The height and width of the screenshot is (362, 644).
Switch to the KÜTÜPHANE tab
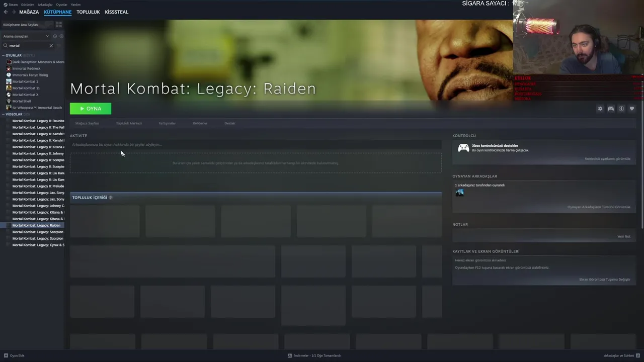(58, 12)
